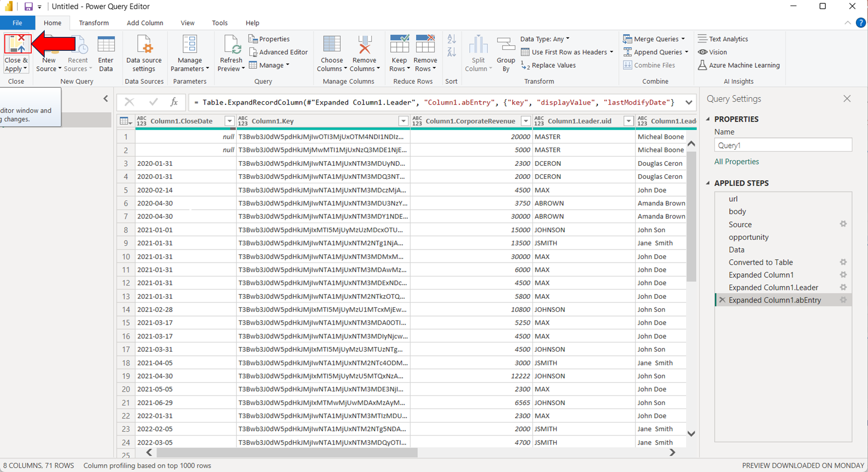Delete the Expanded Column1.abEntry step

tap(722, 300)
